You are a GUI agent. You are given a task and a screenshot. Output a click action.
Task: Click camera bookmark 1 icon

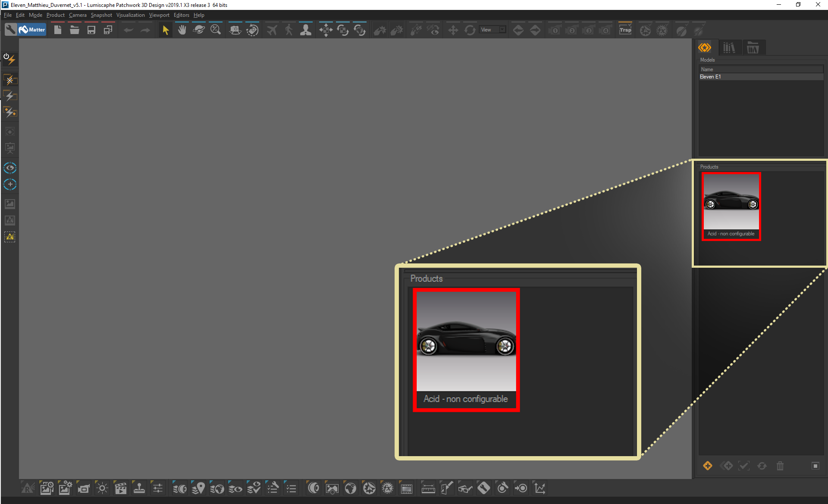pos(555,30)
